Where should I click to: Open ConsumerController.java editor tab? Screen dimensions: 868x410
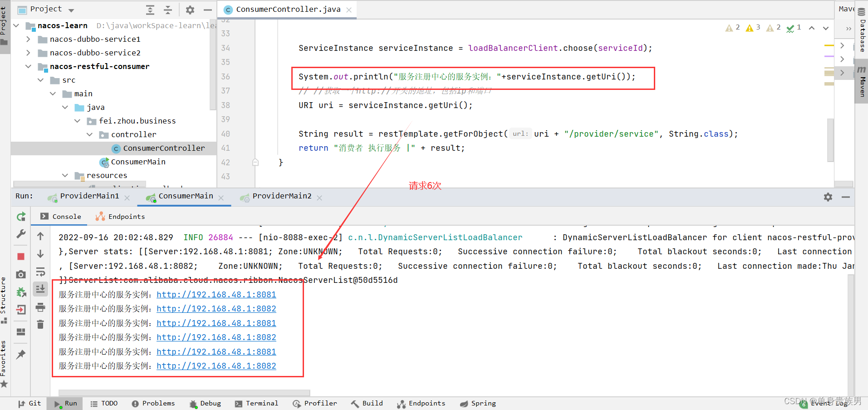(288, 9)
